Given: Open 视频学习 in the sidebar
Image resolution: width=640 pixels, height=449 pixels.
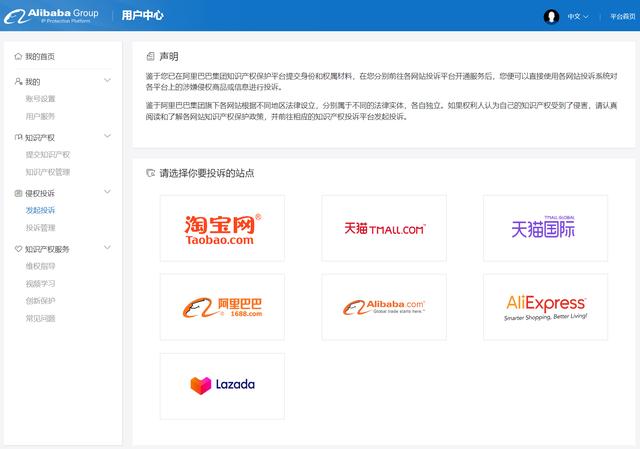Looking at the screenshot, I should (x=40, y=284).
